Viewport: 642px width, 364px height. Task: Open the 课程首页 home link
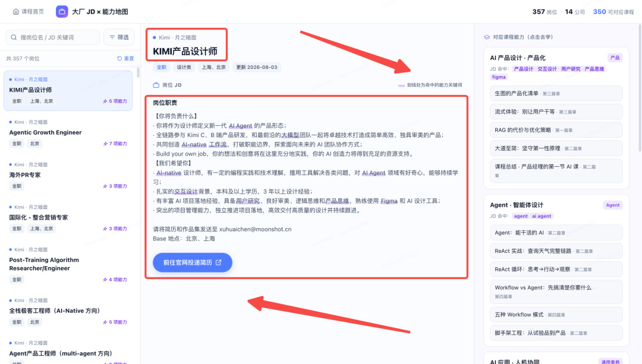click(29, 11)
